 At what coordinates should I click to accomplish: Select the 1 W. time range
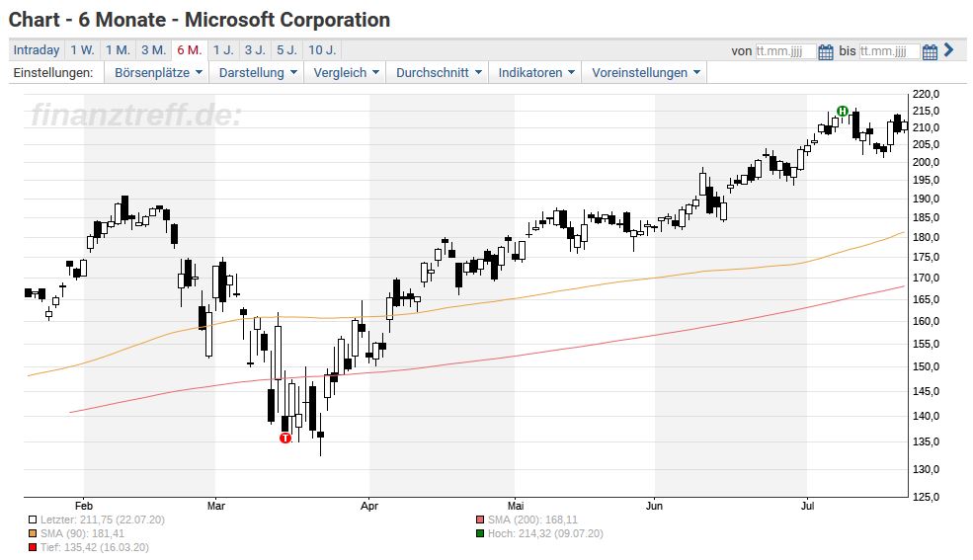point(83,50)
